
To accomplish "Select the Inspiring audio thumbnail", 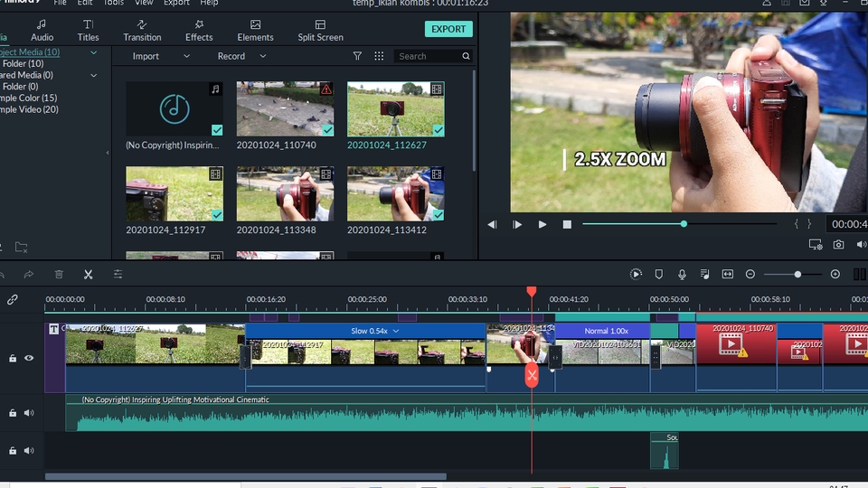I will [x=175, y=109].
